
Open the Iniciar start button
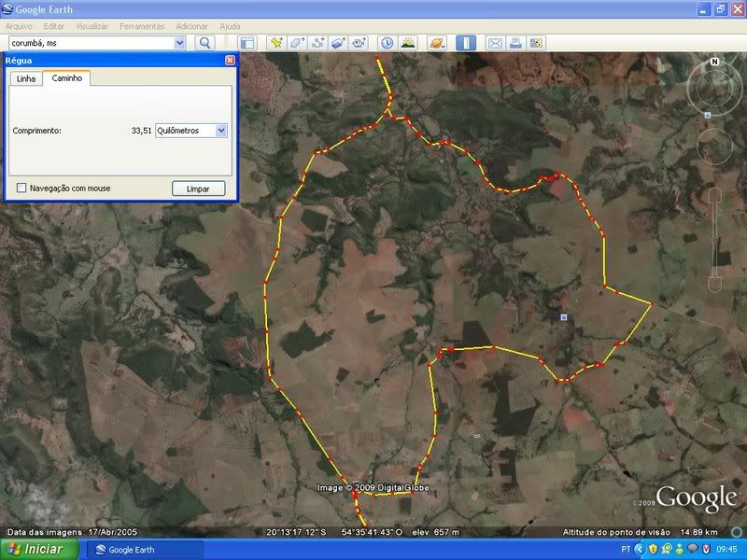(39, 549)
